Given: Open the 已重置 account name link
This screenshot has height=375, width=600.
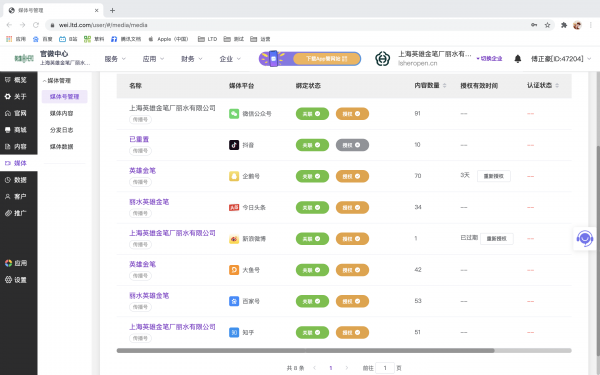Looking at the screenshot, I should tap(139, 139).
